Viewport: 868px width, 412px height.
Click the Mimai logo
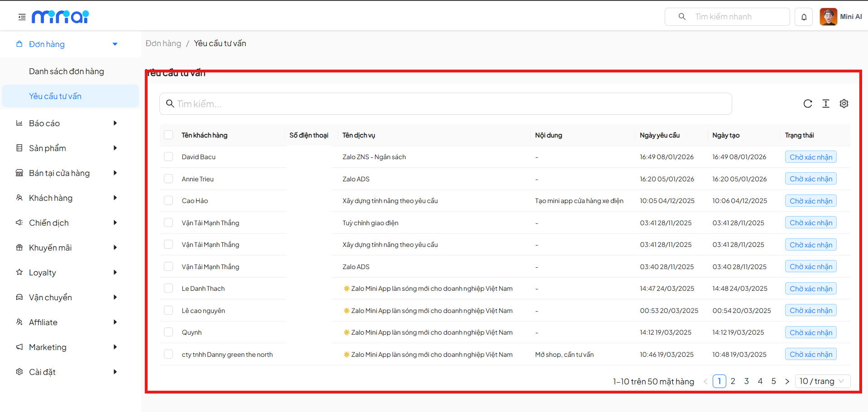point(60,17)
